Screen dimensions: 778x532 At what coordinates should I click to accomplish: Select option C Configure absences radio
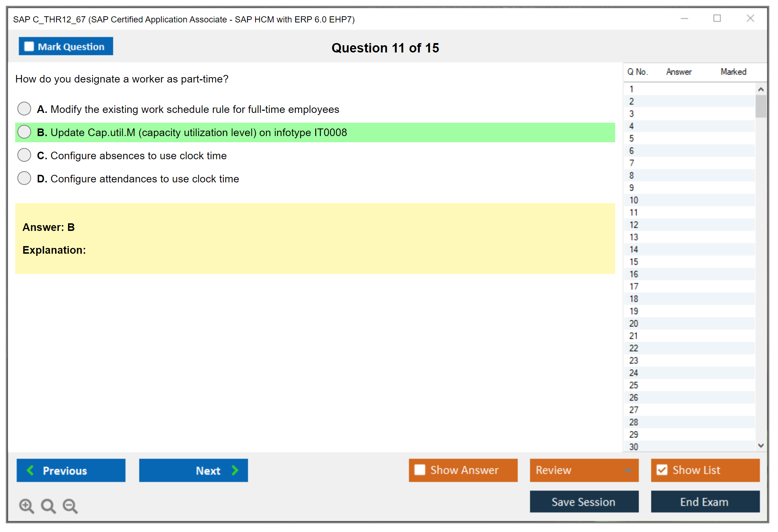(24, 155)
